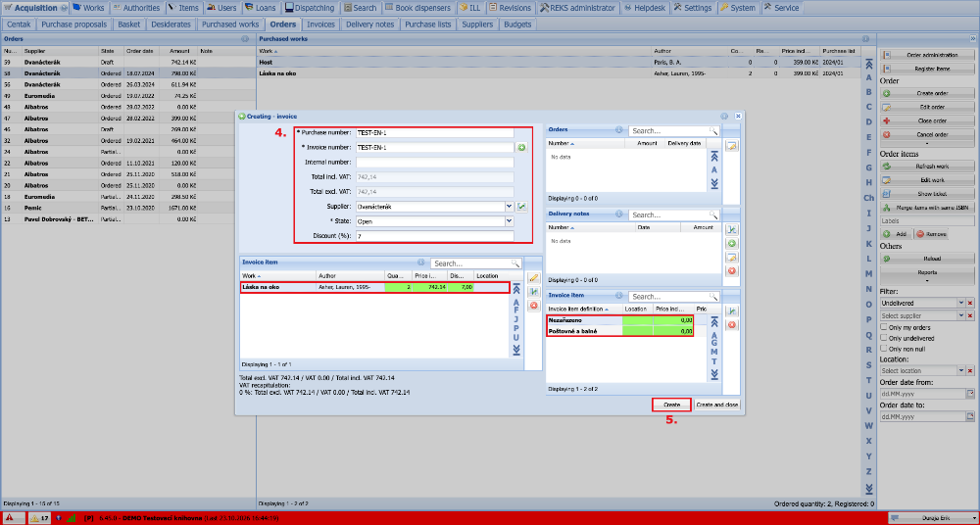This screenshot has width=980, height=525.
Task: Click red X to clear supplier filter
Action: point(970,316)
